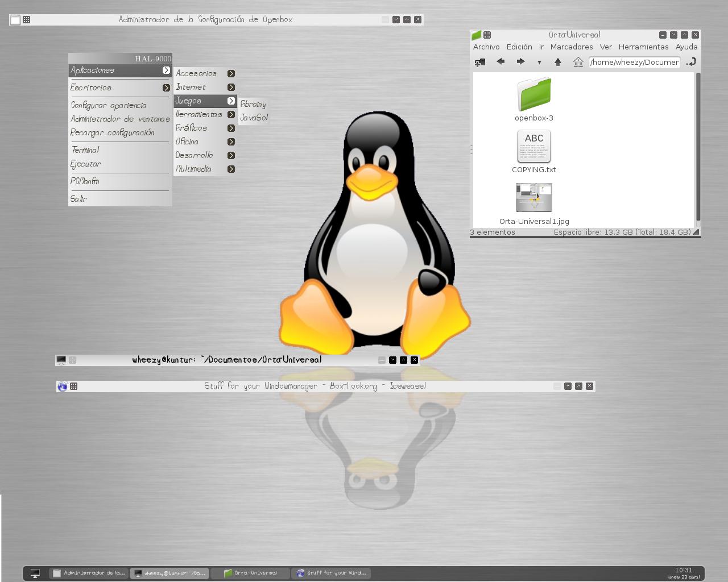The image size is (728, 582).
Task: Select Configurar apariencia in the root menu
Action: click(x=119, y=105)
